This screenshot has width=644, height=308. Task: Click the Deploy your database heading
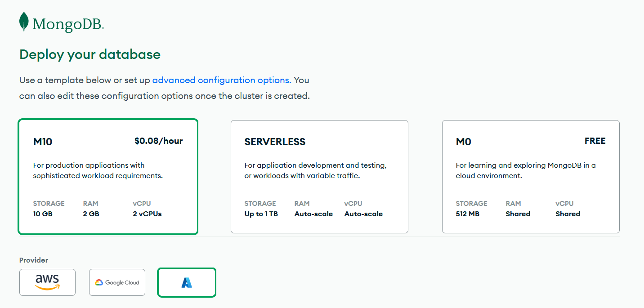pyautogui.click(x=90, y=55)
